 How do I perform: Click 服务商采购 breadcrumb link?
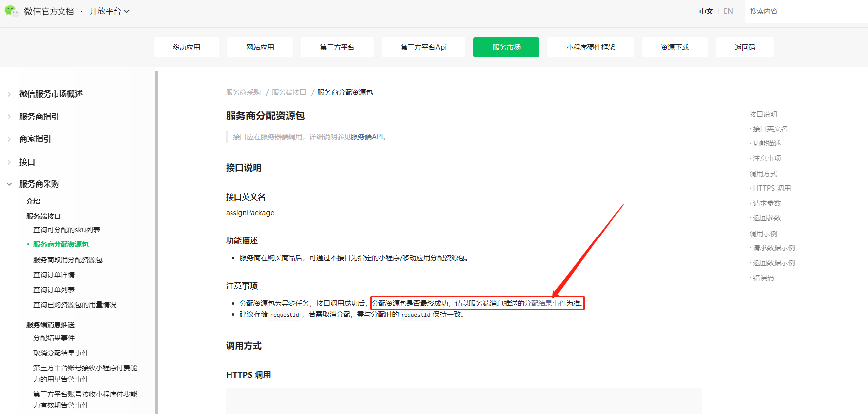[243, 92]
